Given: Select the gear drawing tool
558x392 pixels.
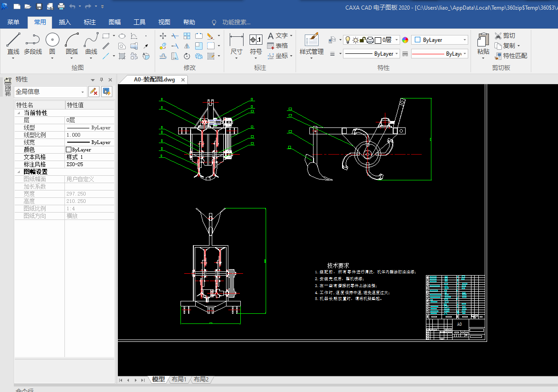Looking at the screenshot, I should (134, 56).
